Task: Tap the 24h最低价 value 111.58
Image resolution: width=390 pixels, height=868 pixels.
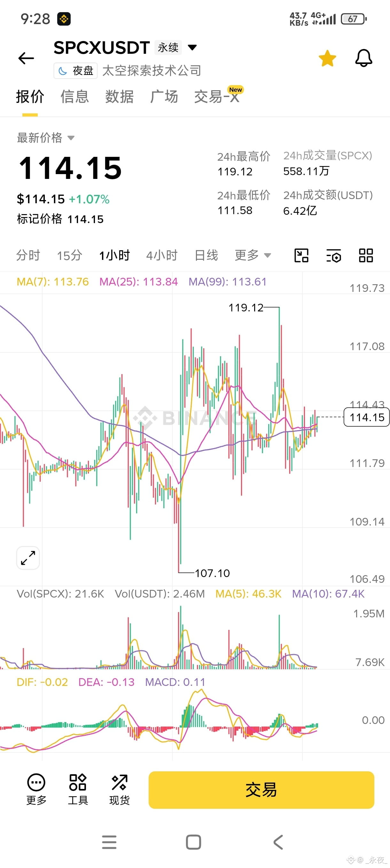Action: tap(235, 211)
